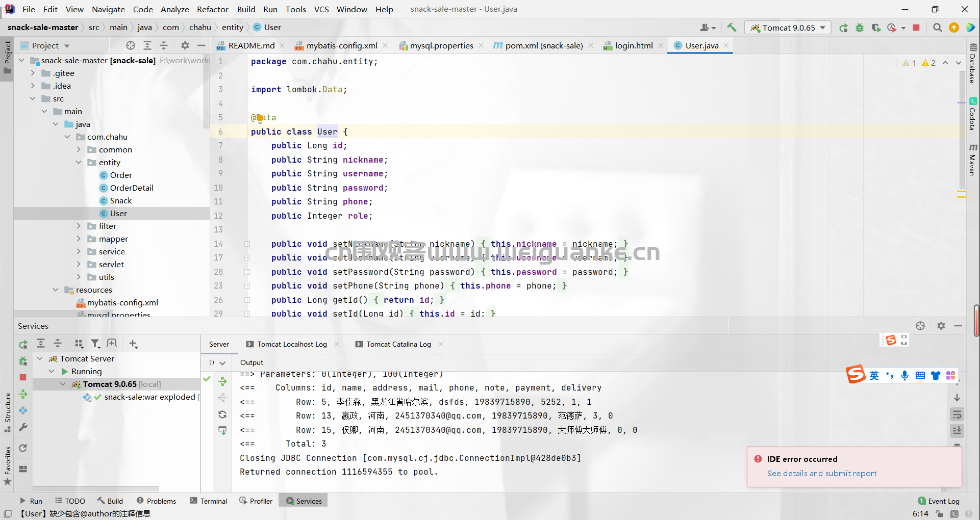Collapse the Tomcat Server node

(x=40, y=358)
